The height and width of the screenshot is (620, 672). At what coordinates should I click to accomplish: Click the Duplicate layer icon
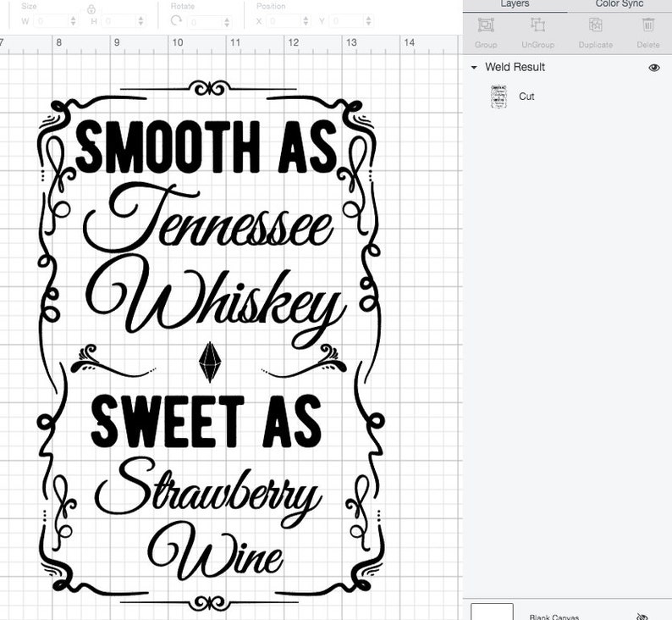pos(595,25)
